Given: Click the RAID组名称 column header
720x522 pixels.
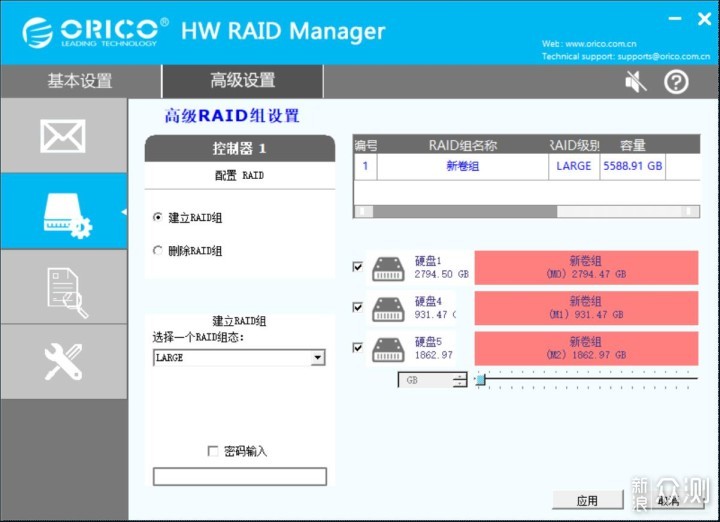Looking at the screenshot, I should 463,146.
